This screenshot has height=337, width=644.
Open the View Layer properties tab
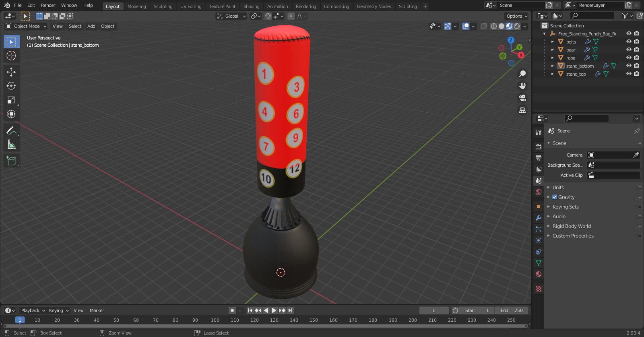click(539, 170)
